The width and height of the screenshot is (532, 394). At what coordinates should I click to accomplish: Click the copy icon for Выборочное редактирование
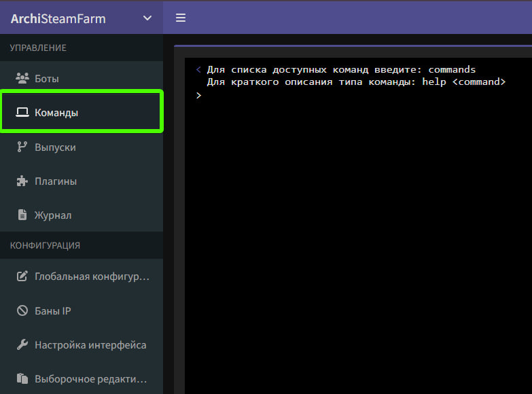[22, 379]
